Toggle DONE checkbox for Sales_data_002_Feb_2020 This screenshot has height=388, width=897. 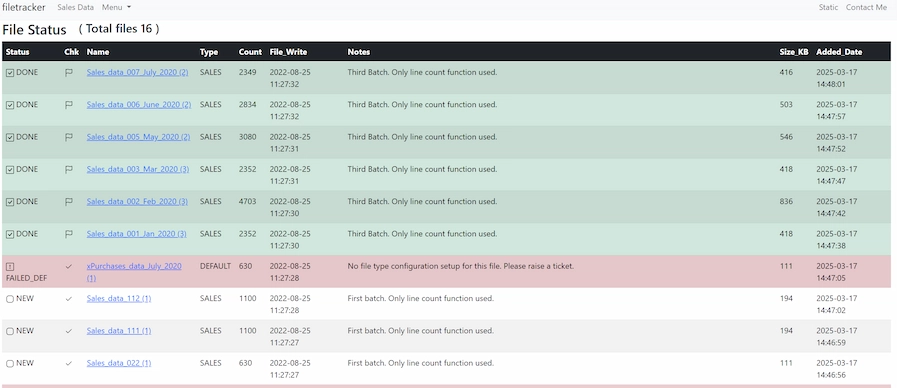tap(10, 202)
